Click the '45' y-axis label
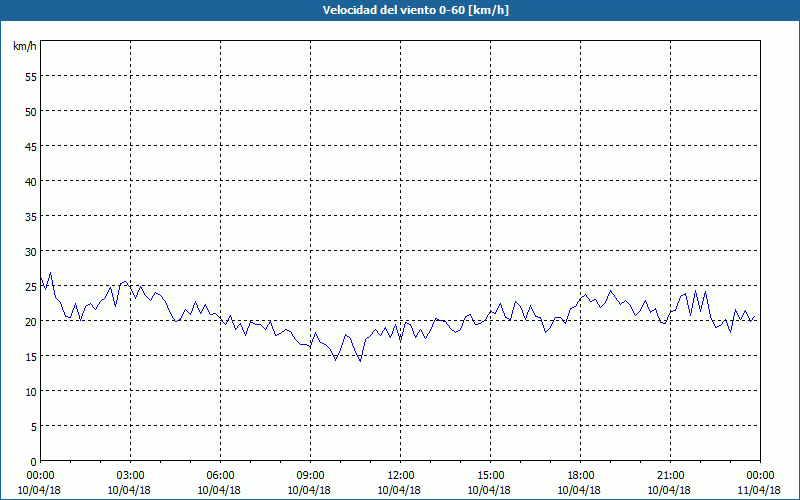800x500 pixels. click(x=31, y=146)
